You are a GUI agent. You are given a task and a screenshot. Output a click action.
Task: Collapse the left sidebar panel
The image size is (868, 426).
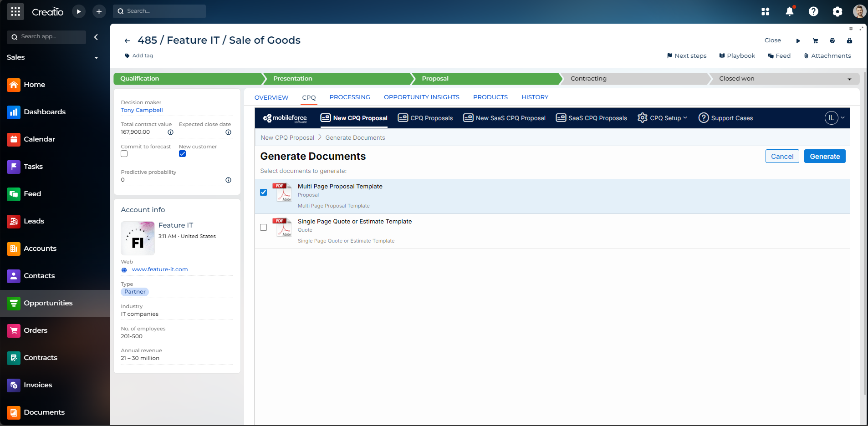pos(96,37)
